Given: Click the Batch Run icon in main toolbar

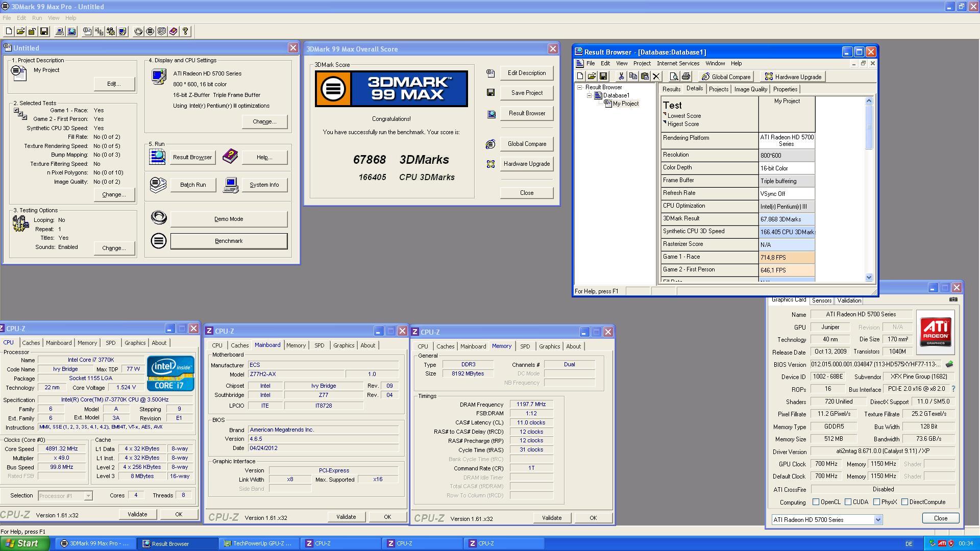Looking at the screenshot, I should (x=162, y=31).
